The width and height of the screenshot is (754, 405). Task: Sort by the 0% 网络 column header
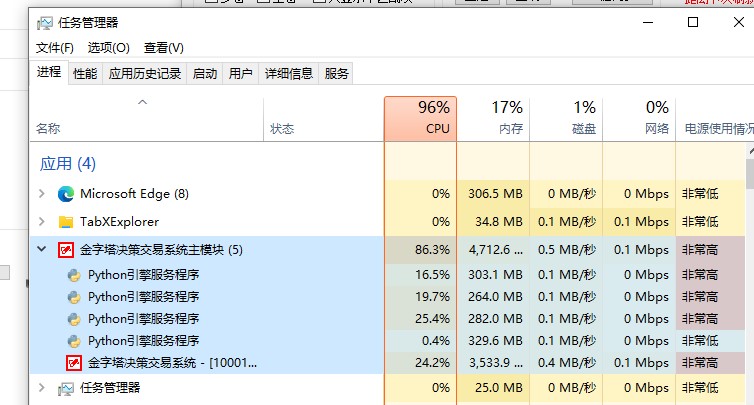pyautogui.click(x=640, y=119)
